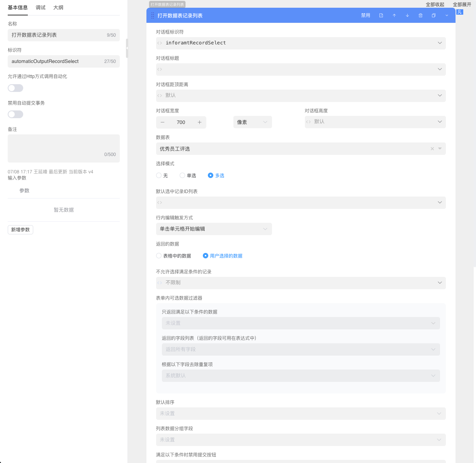Open the 像素 unit dropdown
The width and height of the screenshot is (476, 463).
[252, 122]
